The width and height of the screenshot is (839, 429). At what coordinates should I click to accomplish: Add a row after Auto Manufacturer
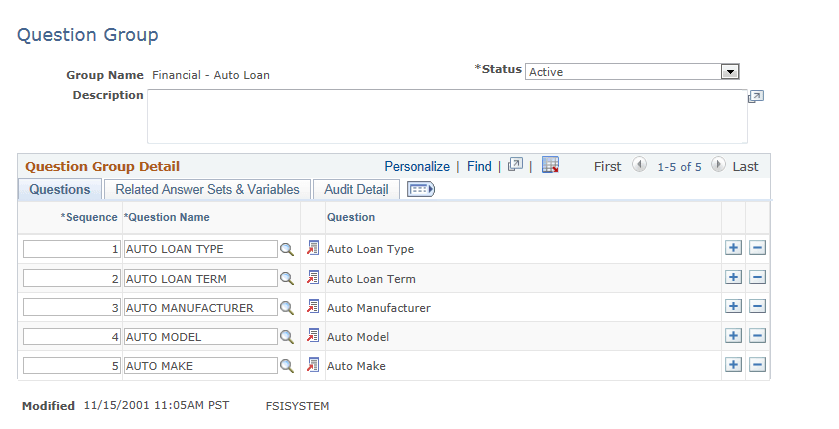pos(733,306)
